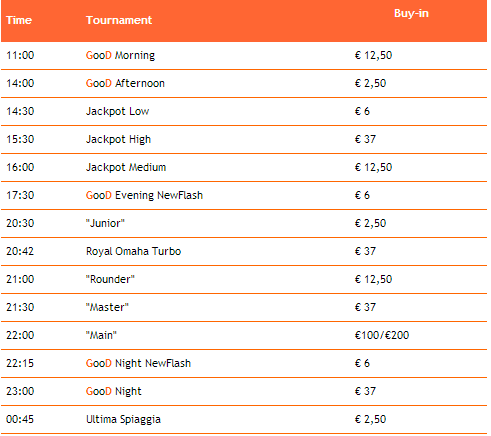The image size is (491, 436).
Task: Click the Time column header
Action: tap(19, 20)
